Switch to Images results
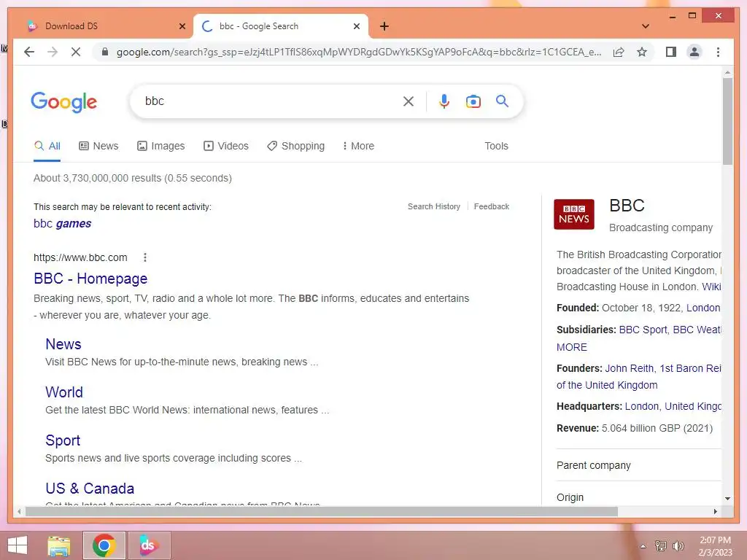This screenshot has height=560, width=747. coord(161,146)
